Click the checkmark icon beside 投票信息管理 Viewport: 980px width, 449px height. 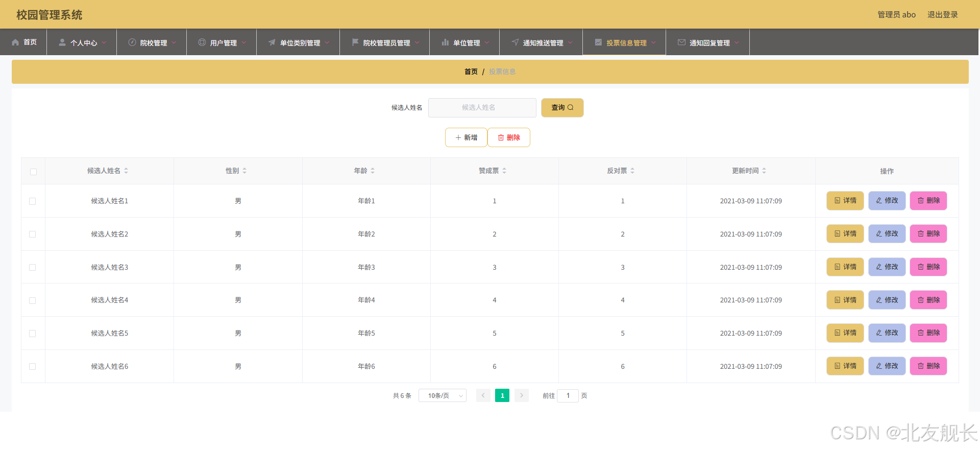[x=598, y=42]
